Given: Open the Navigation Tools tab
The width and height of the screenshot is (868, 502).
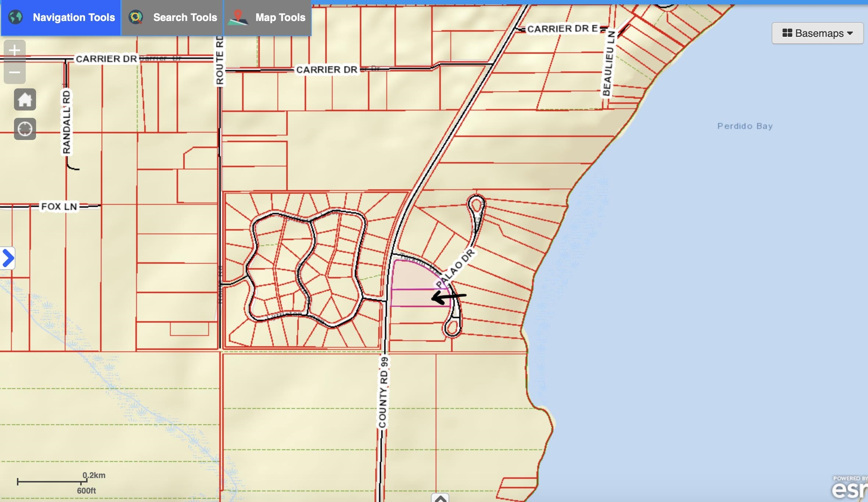Looking at the screenshot, I should pos(61,18).
